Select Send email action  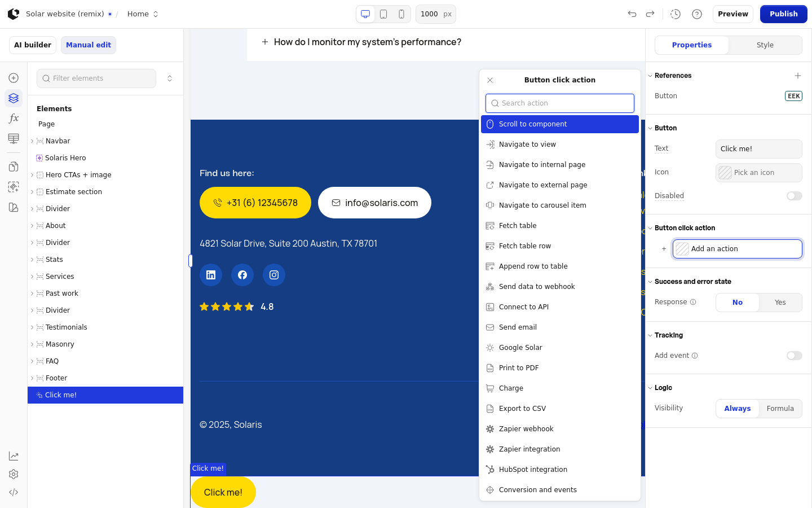tap(560, 327)
